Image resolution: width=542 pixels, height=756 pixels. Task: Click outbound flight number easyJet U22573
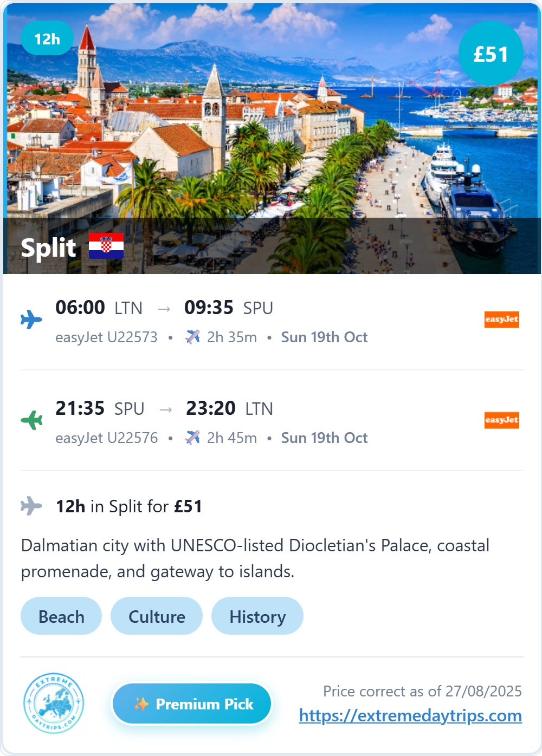[106, 337]
